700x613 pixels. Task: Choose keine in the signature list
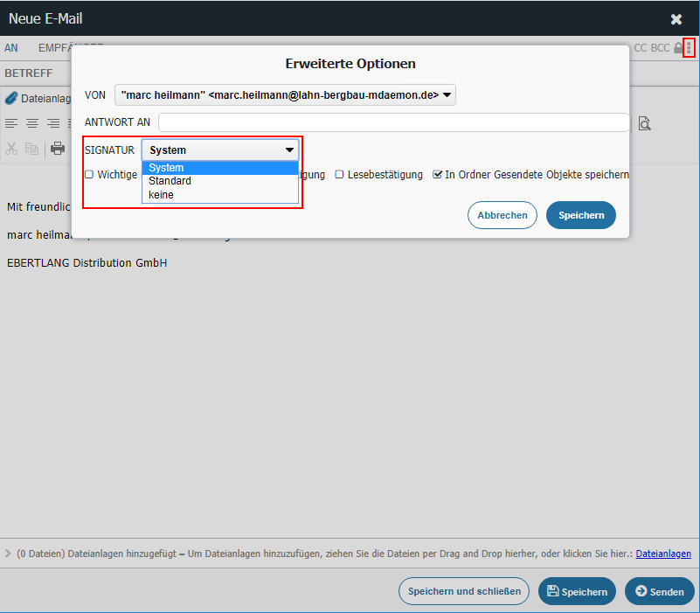pyautogui.click(x=161, y=195)
